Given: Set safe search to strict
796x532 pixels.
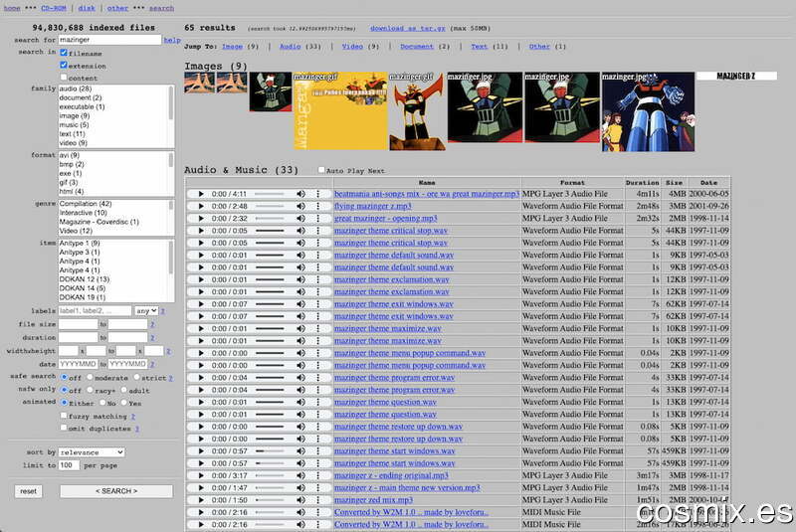Looking at the screenshot, I should tap(136, 377).
